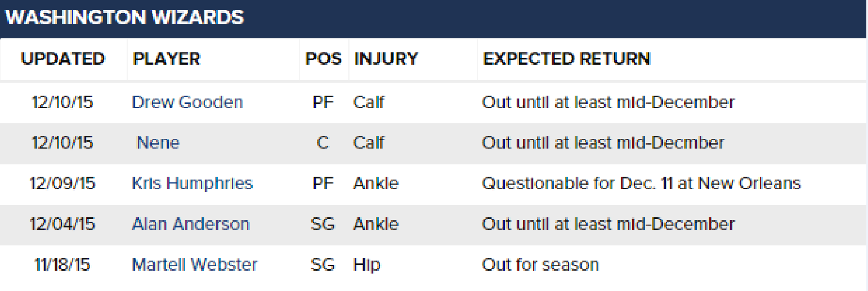Click Kris Humphries' Ankle injury cell

pos(375,183)
